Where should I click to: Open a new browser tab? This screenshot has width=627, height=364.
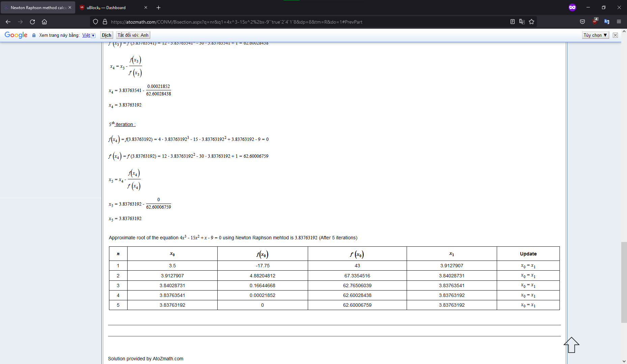click(158, 7)
